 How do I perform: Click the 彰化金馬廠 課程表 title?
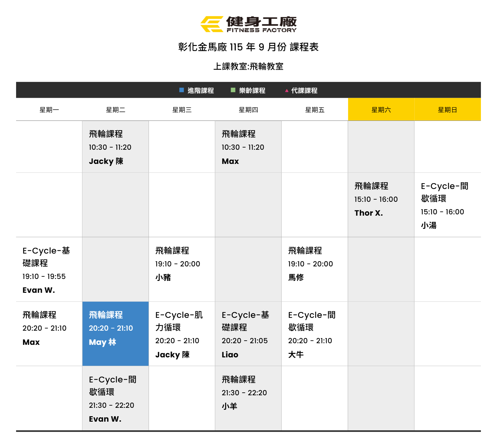(x=248, y=47)
